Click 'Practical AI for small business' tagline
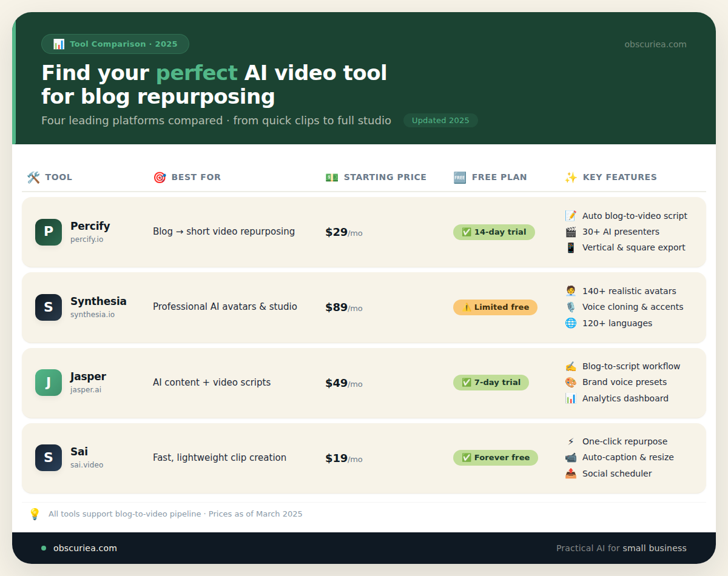The image size is (728, 576). [621, 548]
